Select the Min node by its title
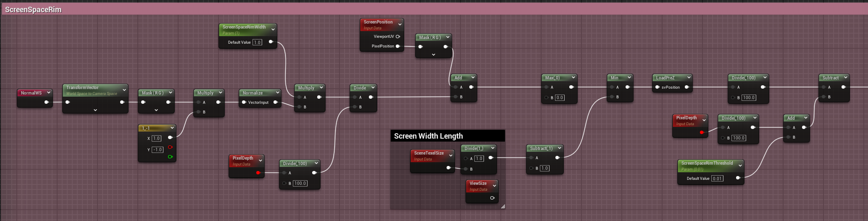 [x=615, y=78]
